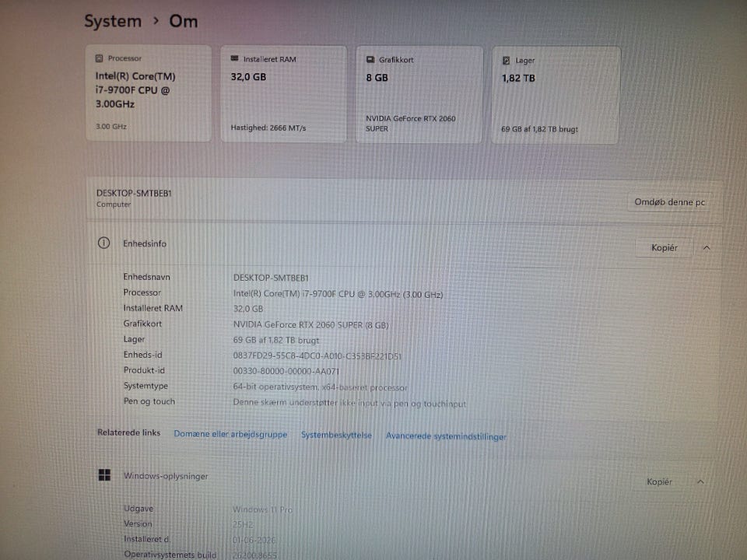
Task: Click the Enhedsnavn value DESKTOP-SMTBEB1
Action: [271, 278]
